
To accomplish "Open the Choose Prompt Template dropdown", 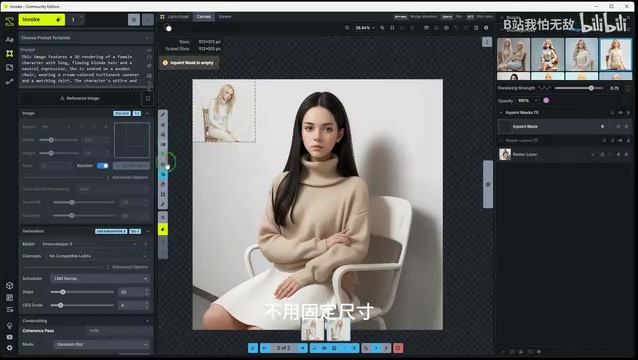I will (x=85, y=37).
